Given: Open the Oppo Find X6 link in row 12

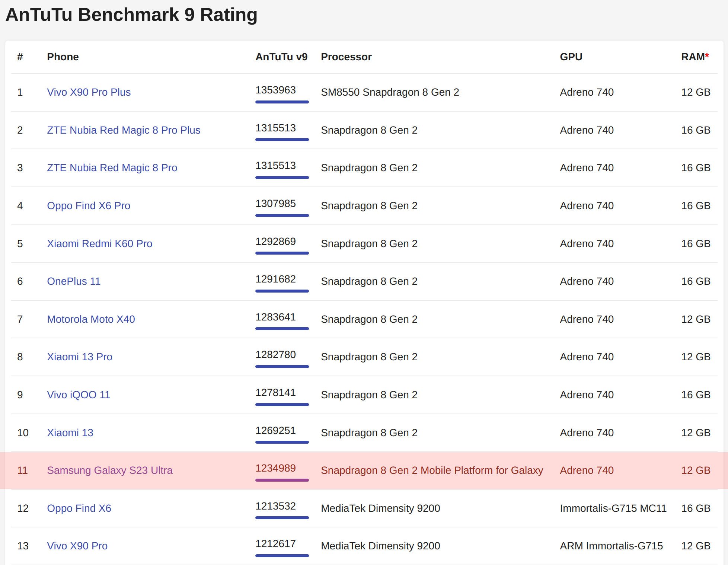Looking at the screenshot, I should [x=79, y=508].
